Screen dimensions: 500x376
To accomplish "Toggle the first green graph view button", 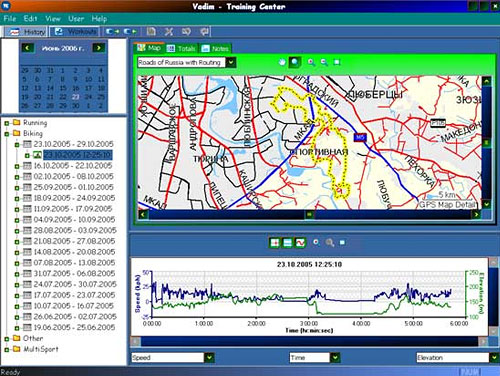I will coord(274,242).
